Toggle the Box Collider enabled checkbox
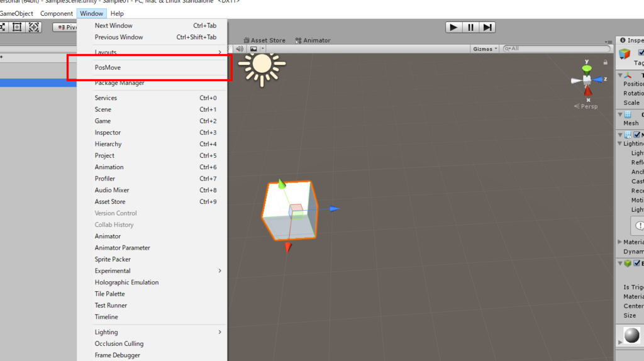 tap(636, 263)
